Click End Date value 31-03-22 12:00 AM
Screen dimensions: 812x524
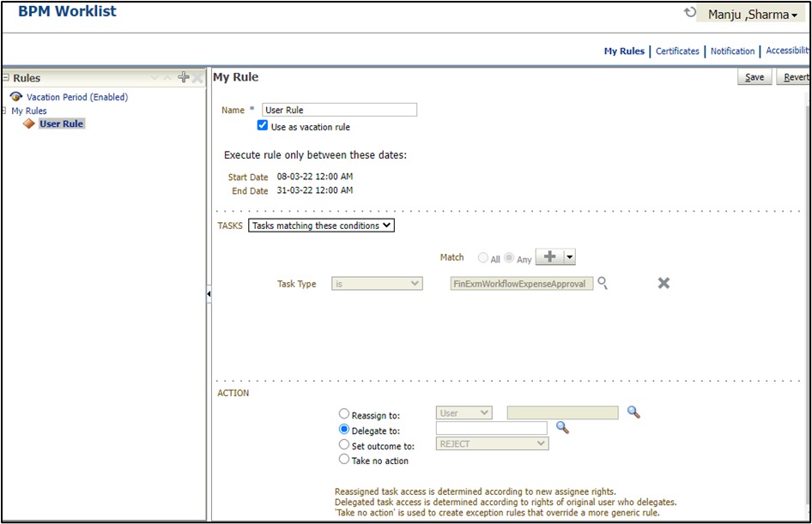315,190
